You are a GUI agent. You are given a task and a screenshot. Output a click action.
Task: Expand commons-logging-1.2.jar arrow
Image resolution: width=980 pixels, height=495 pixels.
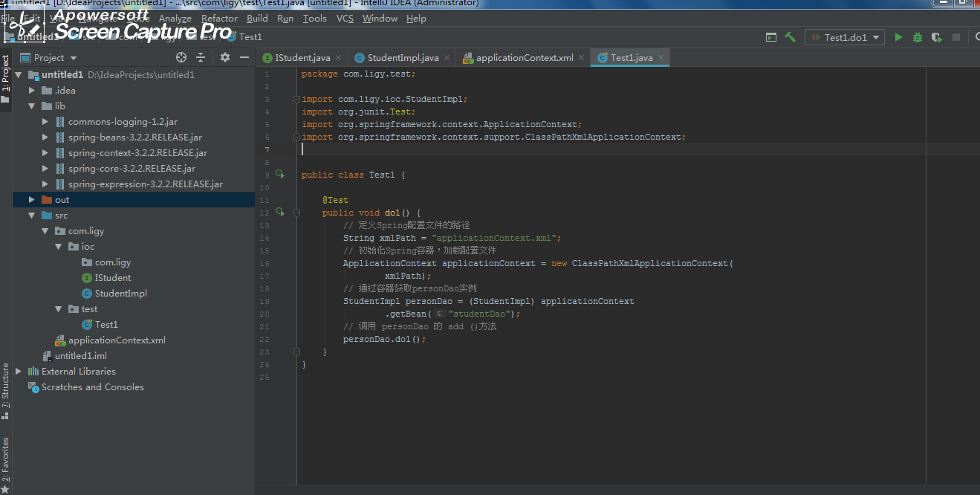(45, 122)
